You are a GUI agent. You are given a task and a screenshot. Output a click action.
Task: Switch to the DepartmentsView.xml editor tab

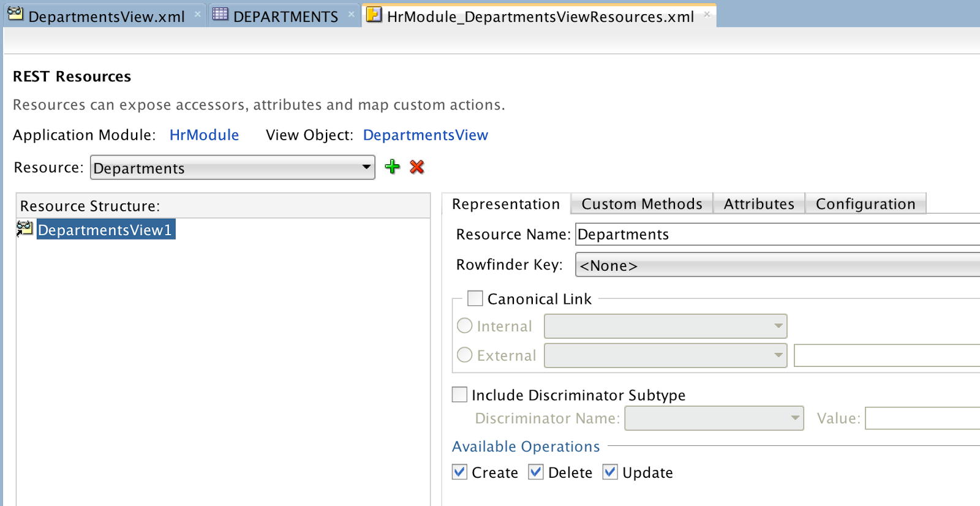(104, 16)
